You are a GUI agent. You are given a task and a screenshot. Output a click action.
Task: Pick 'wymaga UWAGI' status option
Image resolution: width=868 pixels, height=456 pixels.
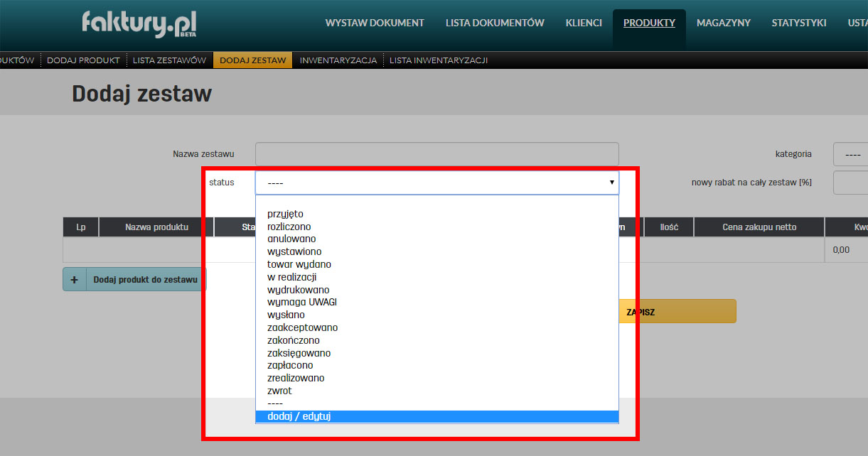coord(301,302)
